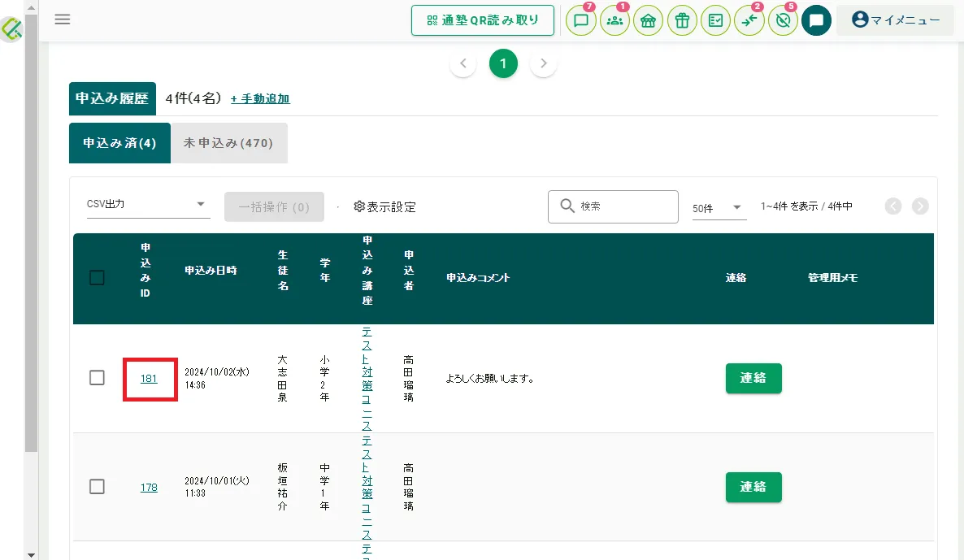
Task: Check the row checkbox for application 178
Action: pyautogui.click(x=98, y=487)
